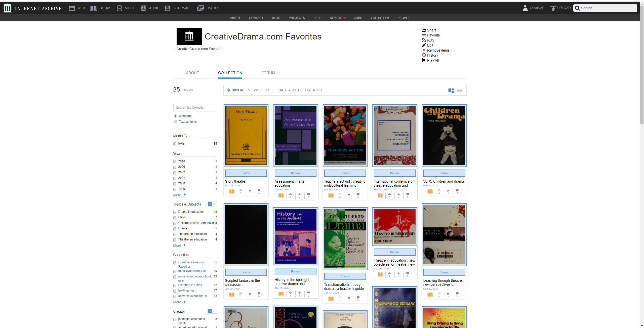Expand More under Collection filter
The height and width of the screenshot is (328, 644).
coord(179,302)
